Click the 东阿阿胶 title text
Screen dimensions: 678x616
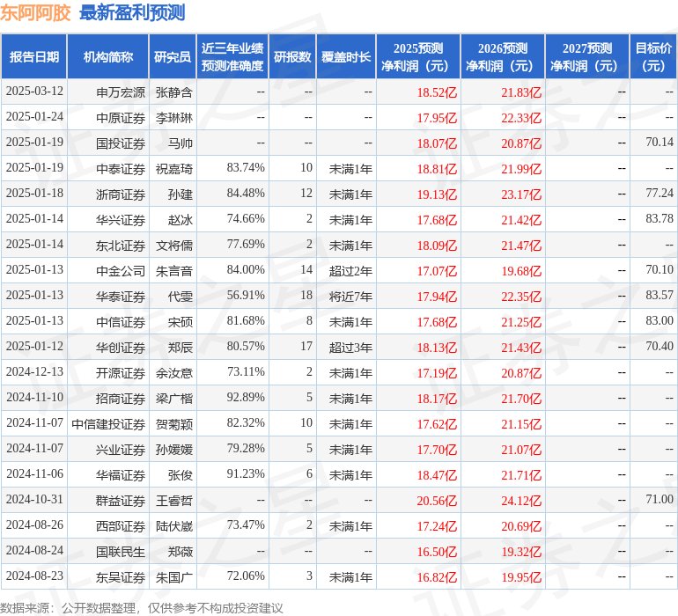pyautogui.click(x=35, y=12)
